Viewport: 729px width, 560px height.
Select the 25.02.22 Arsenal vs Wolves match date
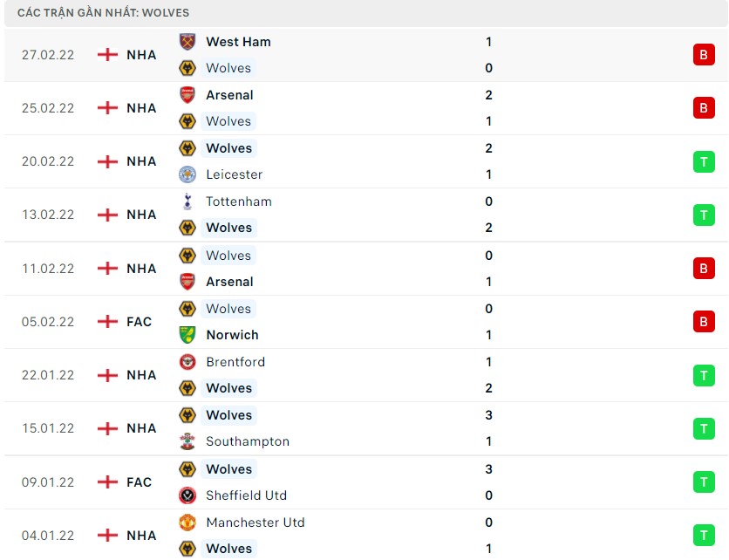(x=48, y=108)
